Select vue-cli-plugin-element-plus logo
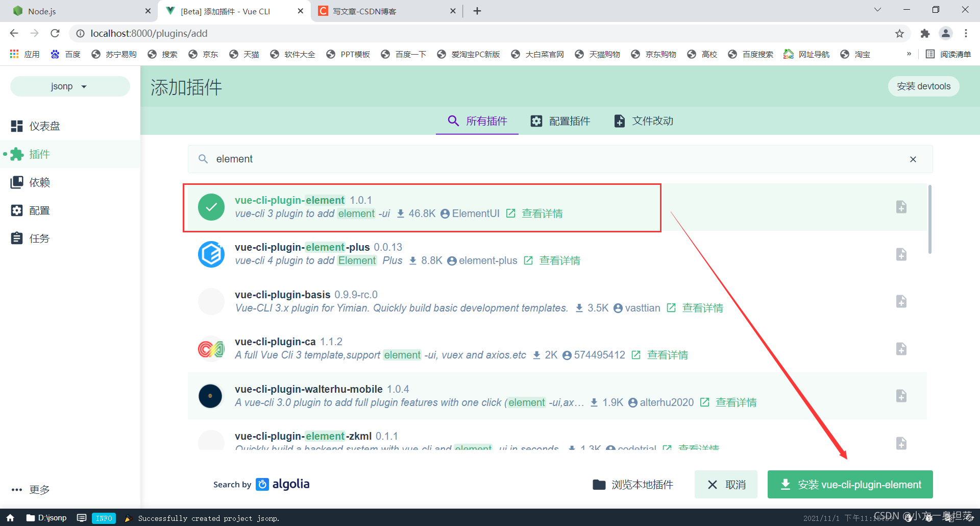The height and width of the screenshot is (526, 980). pyautogui.click(x=211, y=254)
